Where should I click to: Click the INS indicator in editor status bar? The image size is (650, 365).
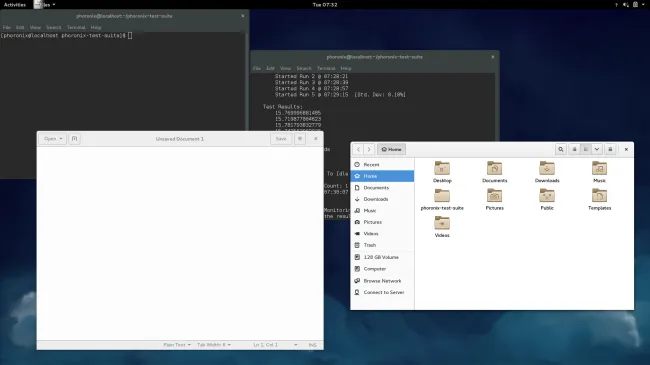pyautogui.click(x=313, y=345)
